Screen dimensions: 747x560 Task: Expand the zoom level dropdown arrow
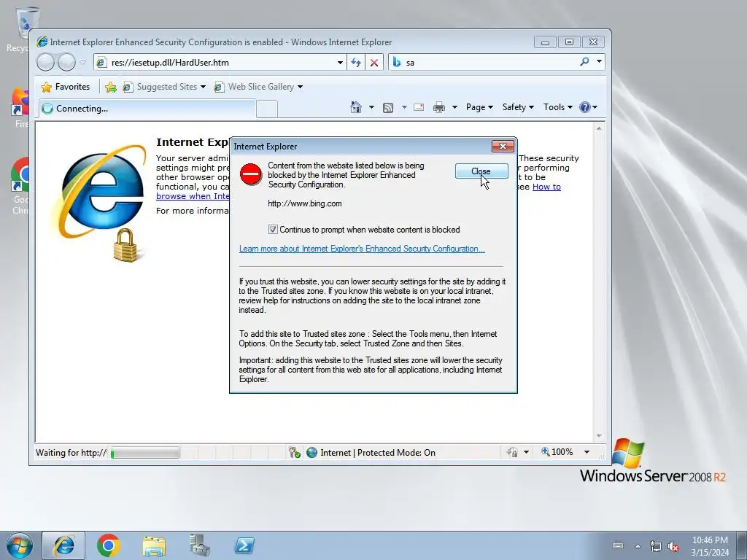point(587,452)
